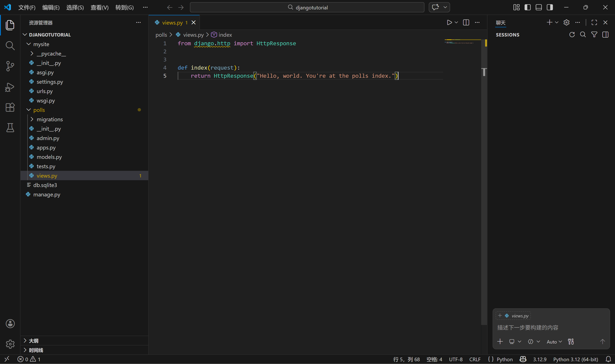Open the Auto model picker dropdown
Screen dimensions: 615x364
(x=554, y=342)
